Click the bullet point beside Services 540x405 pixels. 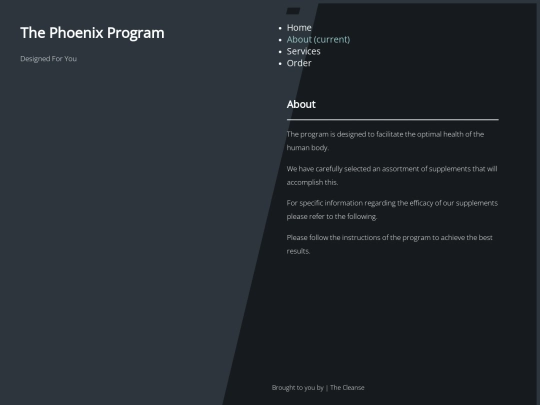coord(280,52)
